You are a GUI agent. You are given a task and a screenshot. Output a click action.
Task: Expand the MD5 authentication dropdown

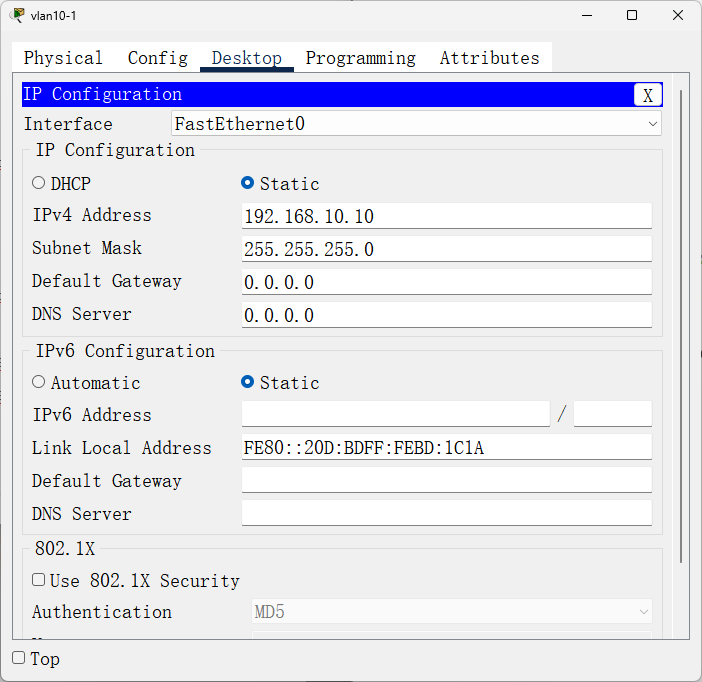tap(451, 611)
